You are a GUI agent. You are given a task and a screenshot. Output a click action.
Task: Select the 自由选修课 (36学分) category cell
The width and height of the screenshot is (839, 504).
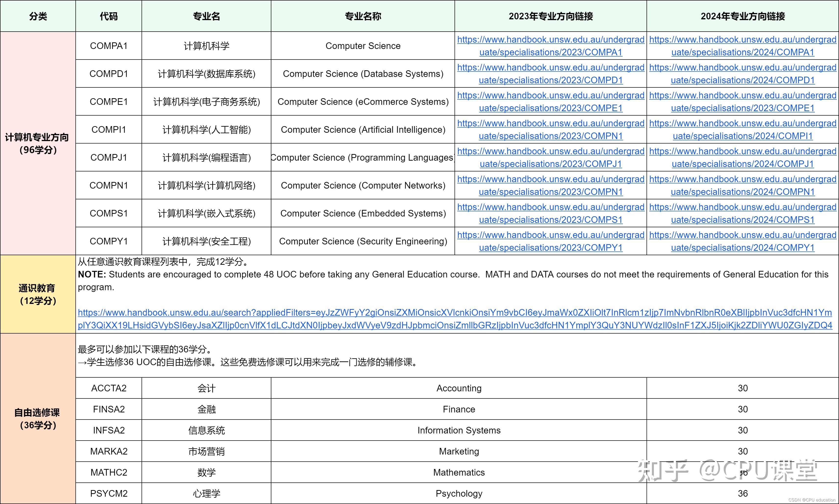tap(38, 419)
